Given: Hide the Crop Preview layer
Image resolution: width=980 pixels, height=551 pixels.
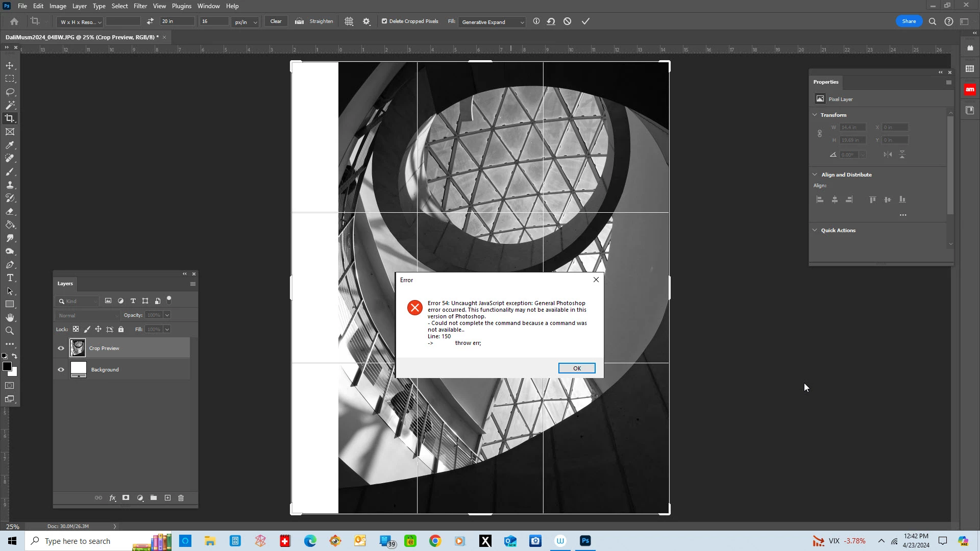Looking at the screenshot, I should tap(61, 348).
